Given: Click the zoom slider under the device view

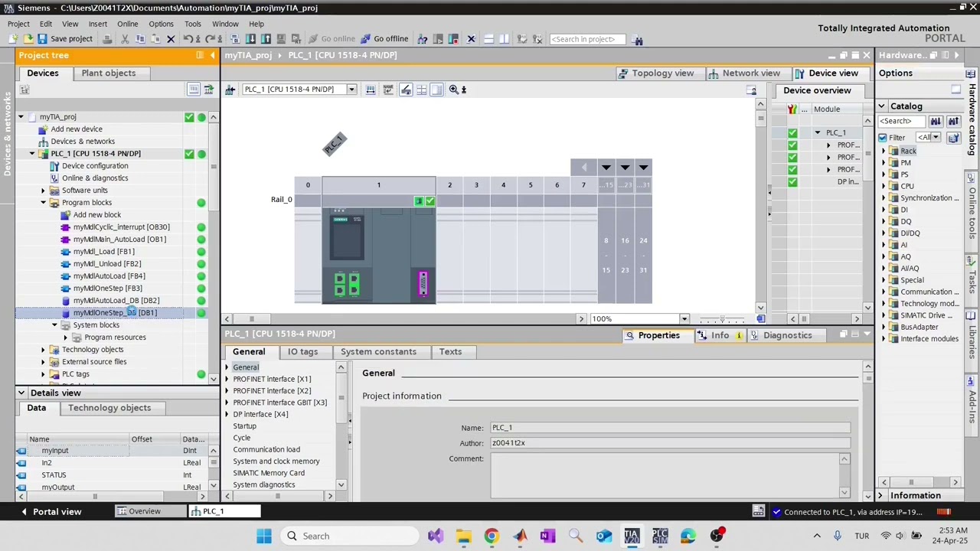Looking at the screenshot, I should click(x=723, y=319).
